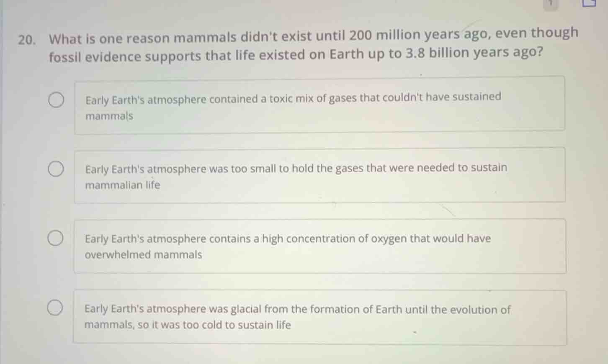Viewport: 608px width, 364px height.
Task: Click the 'mammalian life' text in option two
Action: pyautogui.click(x=122, y=185)
